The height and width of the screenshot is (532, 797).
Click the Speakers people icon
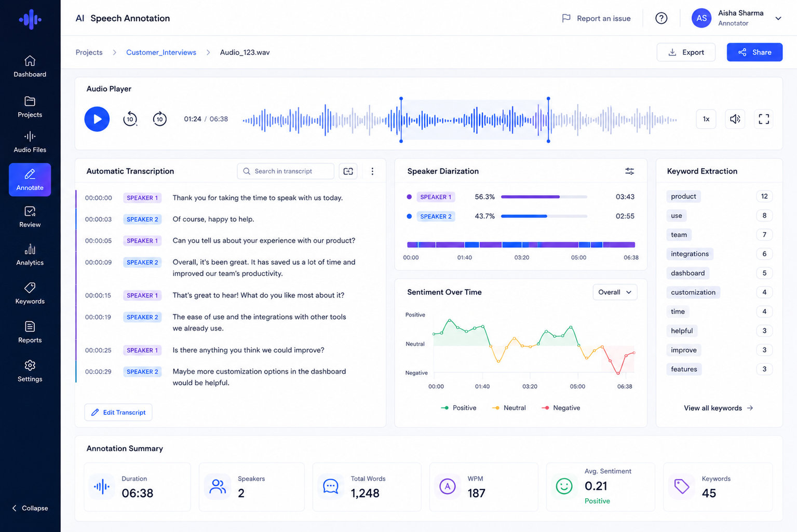click(218, 486)
